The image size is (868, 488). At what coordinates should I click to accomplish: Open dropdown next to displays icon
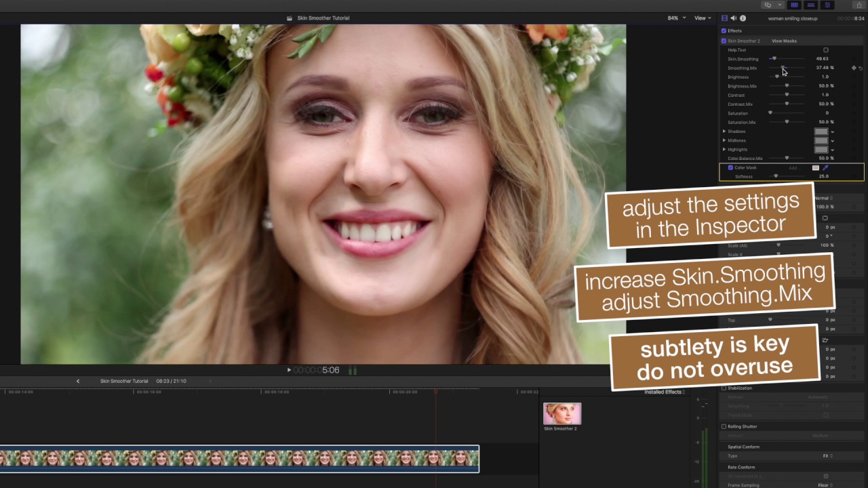pos(779,5)
